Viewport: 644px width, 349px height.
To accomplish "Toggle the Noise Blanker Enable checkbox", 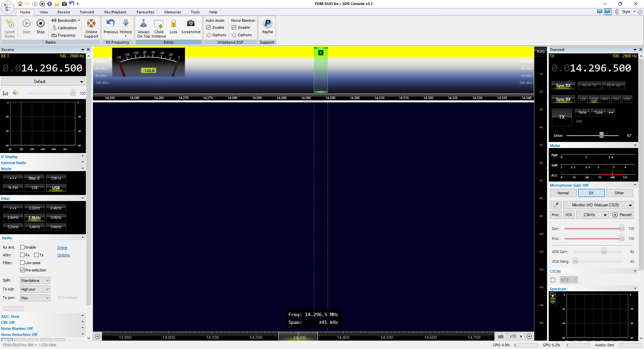I will click(234, 28).
